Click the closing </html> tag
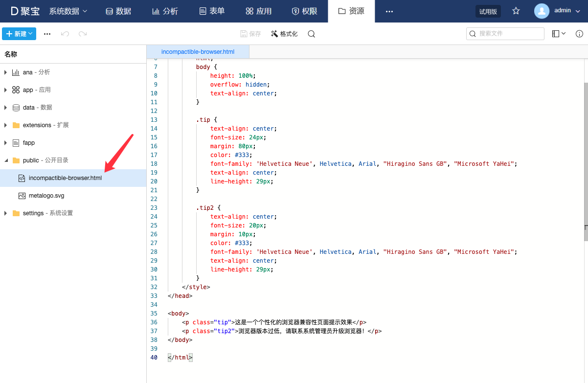Image resolution: width=588 pixels, height=383 pixels. (180, 358)
